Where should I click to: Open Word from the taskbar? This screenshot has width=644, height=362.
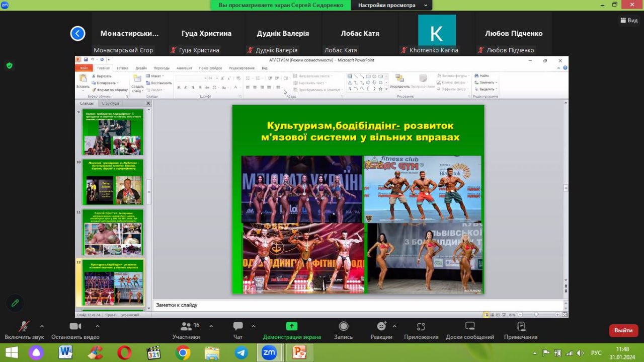65,352
